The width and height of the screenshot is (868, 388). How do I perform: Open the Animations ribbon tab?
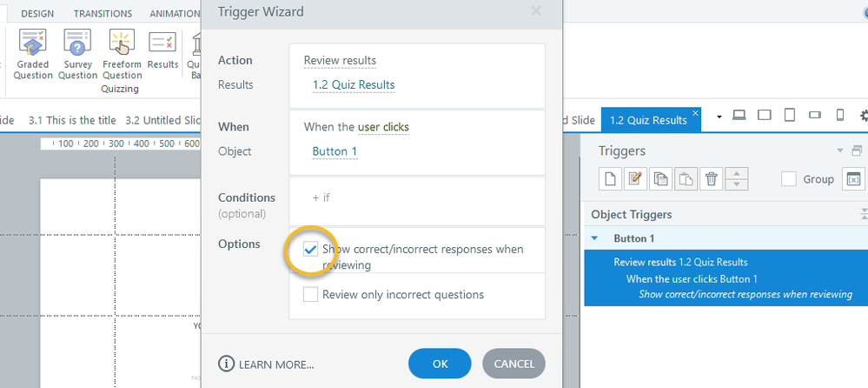pos(175,13)
